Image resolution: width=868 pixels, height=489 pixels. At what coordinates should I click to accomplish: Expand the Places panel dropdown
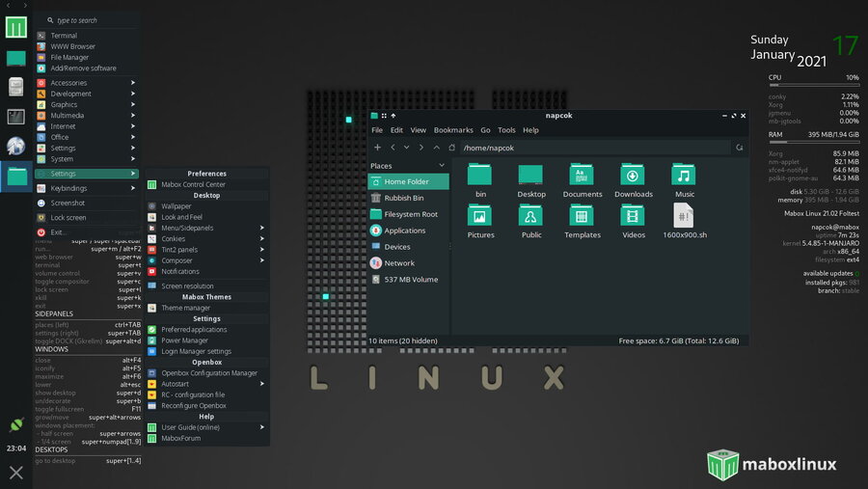(x=441, y=166)
